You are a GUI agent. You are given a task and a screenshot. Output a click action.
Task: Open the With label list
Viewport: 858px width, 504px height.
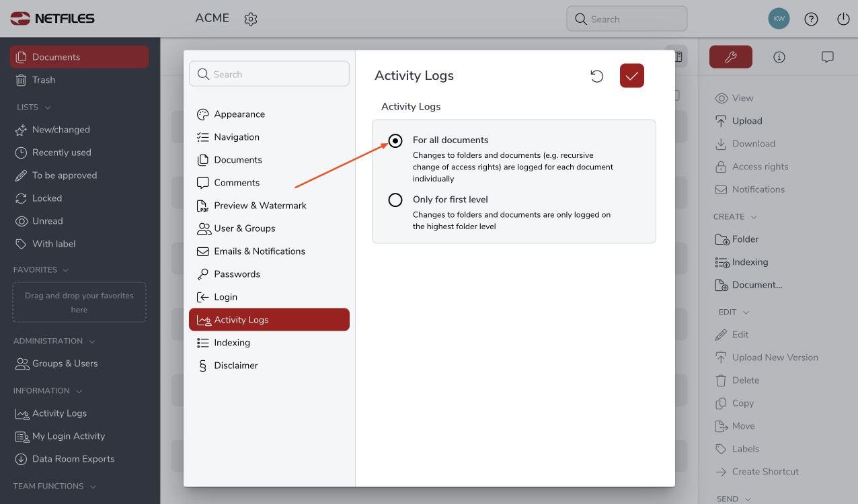tap(79, 244)
